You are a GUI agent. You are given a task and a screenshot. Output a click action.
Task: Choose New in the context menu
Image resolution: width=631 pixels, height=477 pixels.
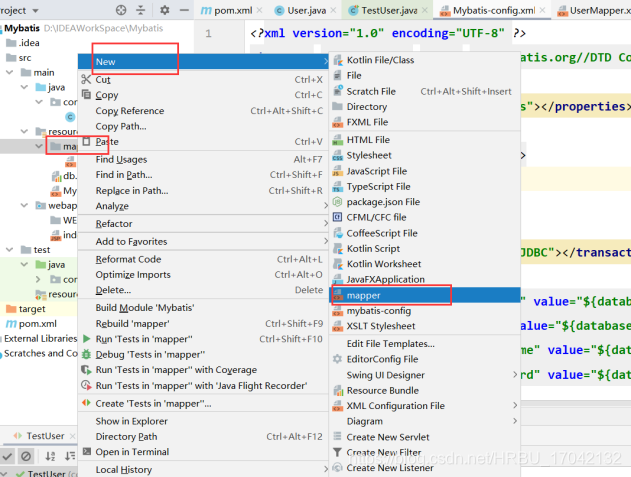204,62
